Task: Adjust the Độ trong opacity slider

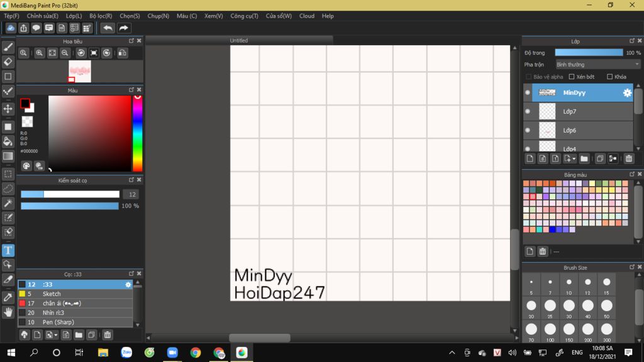Action: (x=589, y=53)
